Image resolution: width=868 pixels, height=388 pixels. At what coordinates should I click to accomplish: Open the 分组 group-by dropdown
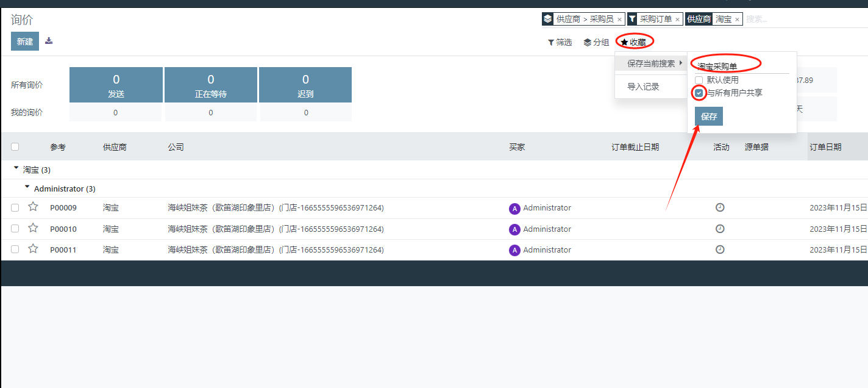click(596, 42)
